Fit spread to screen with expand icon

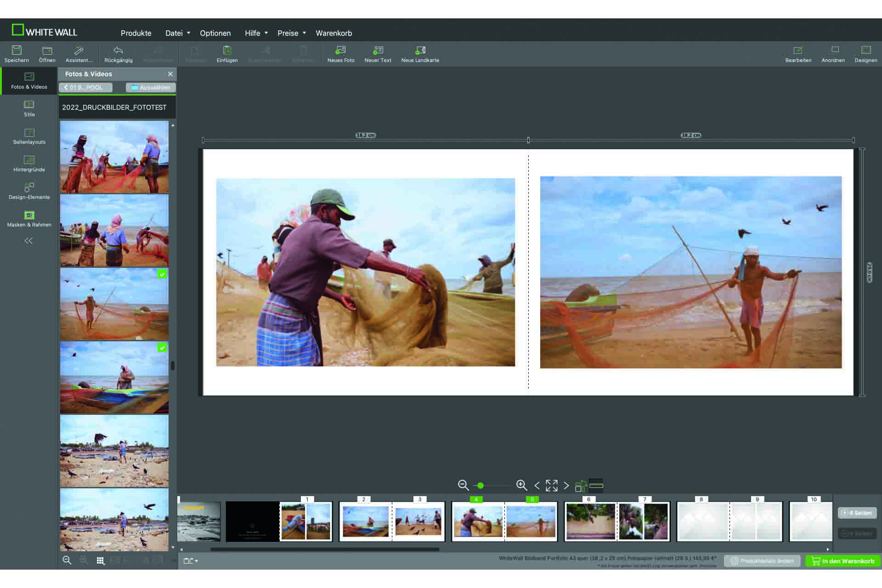pos(552,486)
